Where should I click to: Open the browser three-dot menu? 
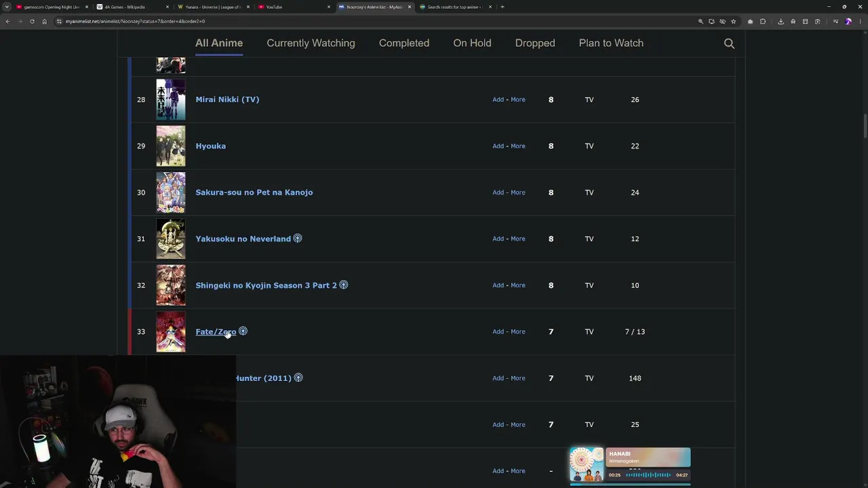[859, 21]
